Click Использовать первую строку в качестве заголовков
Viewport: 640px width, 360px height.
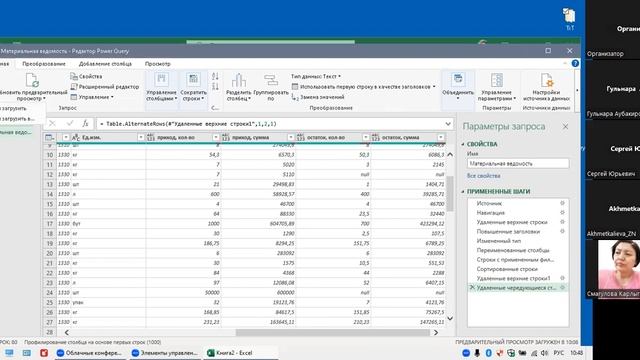click(364, 87)
